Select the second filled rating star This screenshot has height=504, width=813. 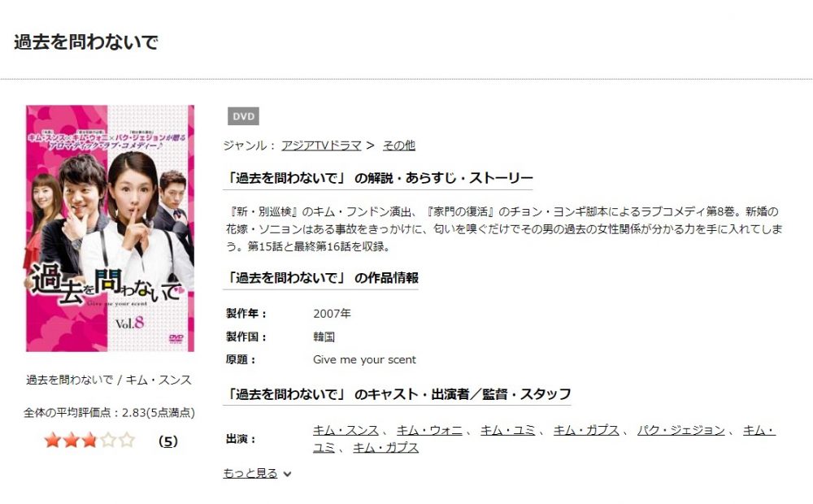point(71,441)
